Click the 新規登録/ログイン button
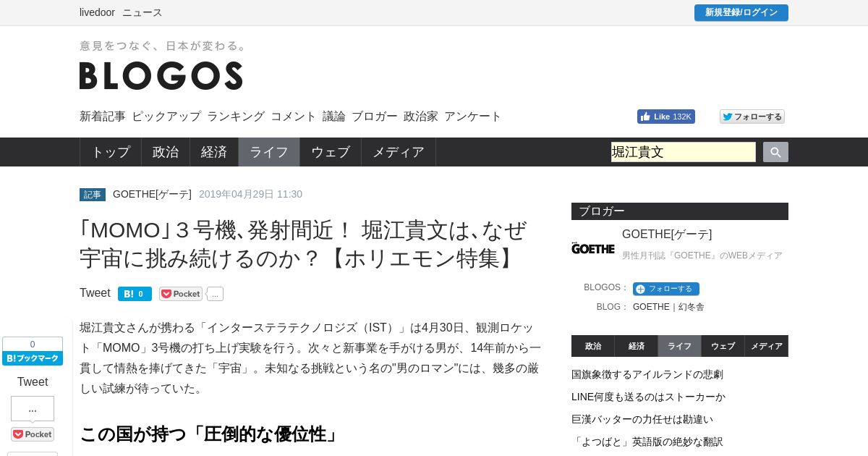 [x=741, y=12]
